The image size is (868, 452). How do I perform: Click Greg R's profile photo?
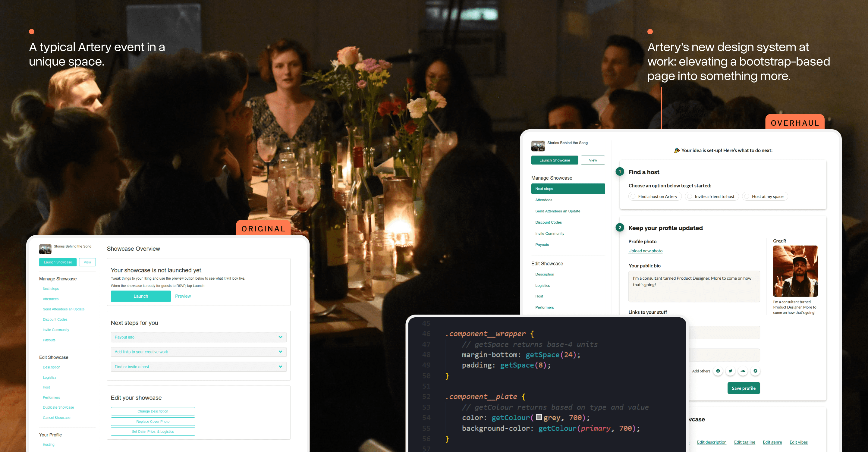tap(795, 271)
